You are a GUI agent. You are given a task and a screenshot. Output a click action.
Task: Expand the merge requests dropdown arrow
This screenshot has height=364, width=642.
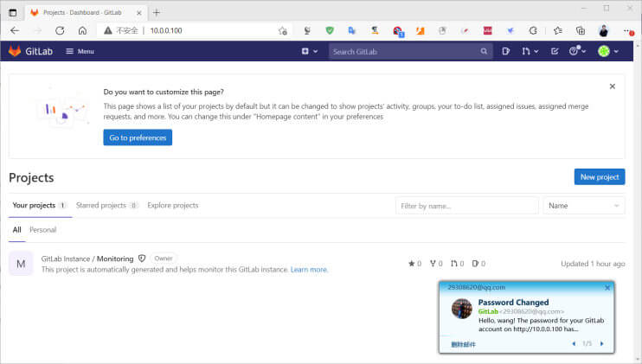[x=536, y=52]
